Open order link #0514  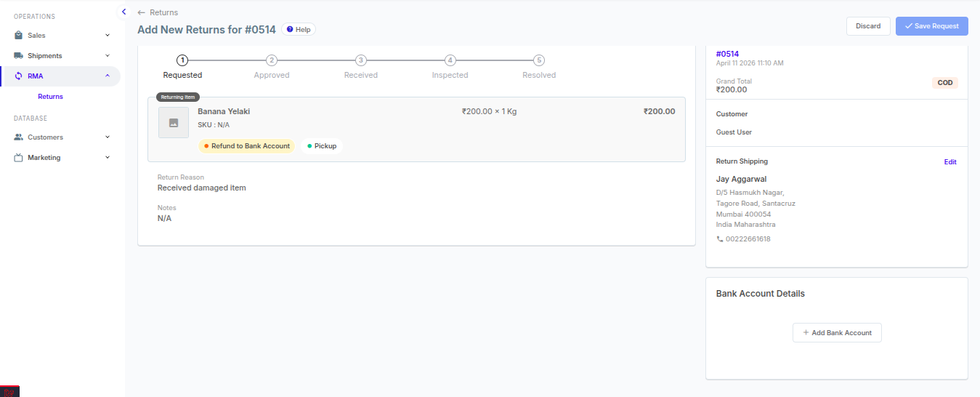coord(727,54)
